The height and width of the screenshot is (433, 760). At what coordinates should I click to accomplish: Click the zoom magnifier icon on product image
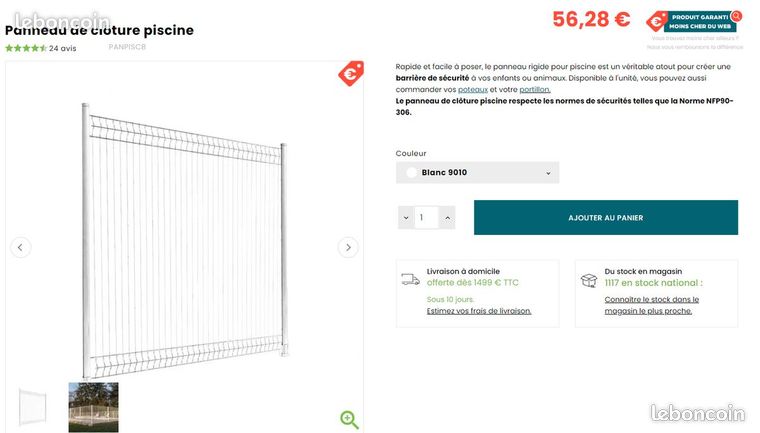click(349, 419)
